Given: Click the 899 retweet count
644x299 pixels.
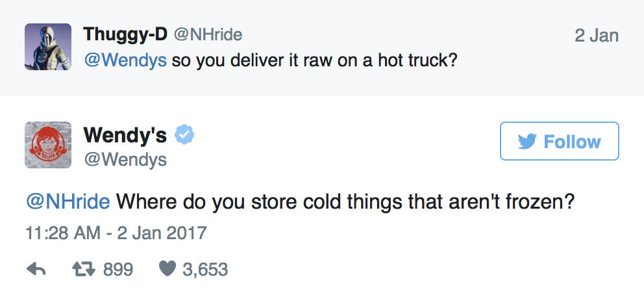Looking at the screenshot, I should [x=118, y=269].
